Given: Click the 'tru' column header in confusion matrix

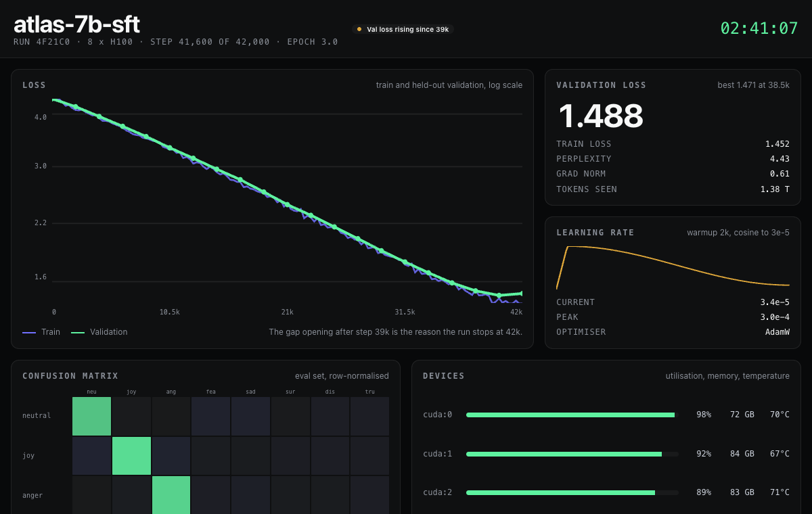Looking at the screenshot, I should [370, 392].
